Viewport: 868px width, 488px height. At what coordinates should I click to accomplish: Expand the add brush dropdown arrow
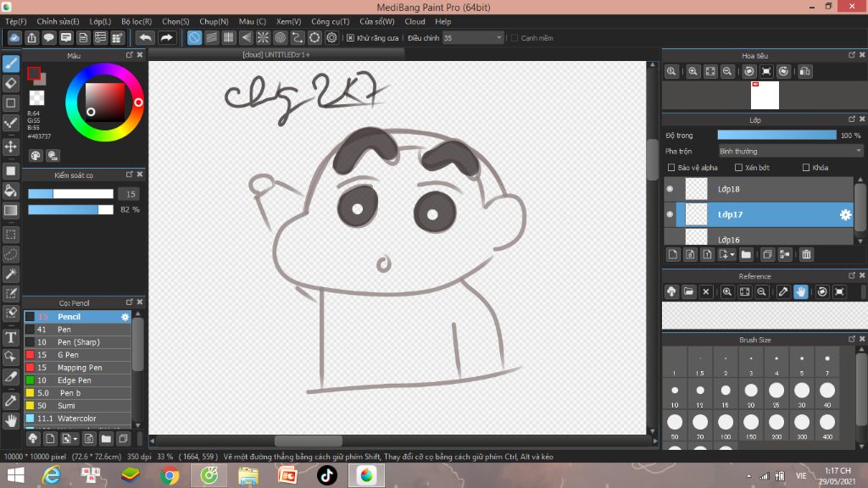click(75, 439)
